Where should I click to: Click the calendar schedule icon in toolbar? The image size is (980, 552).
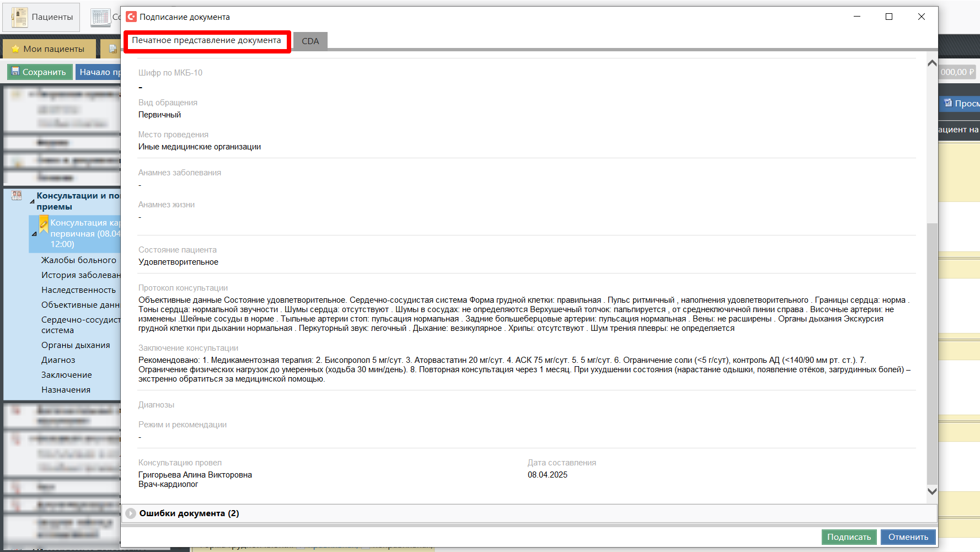point(101,17)
